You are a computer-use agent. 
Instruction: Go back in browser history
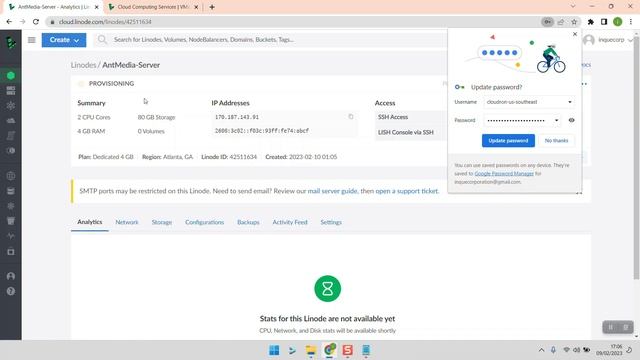pyautogui.click(x=9, y=22)
